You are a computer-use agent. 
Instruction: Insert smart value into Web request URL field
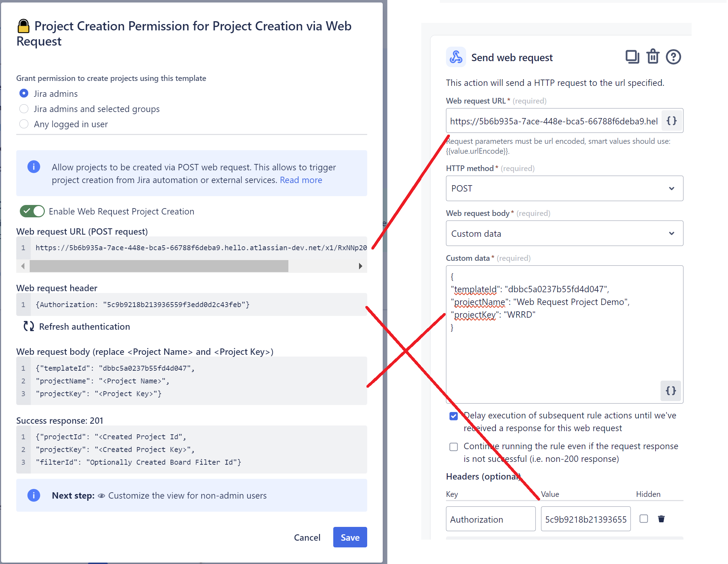(671, 121)
